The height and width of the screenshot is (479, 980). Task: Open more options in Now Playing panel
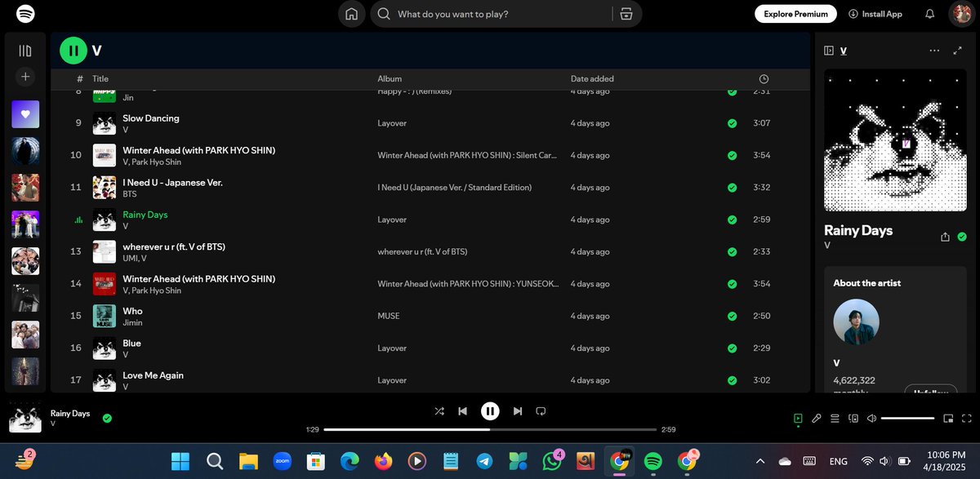point(934,51)
